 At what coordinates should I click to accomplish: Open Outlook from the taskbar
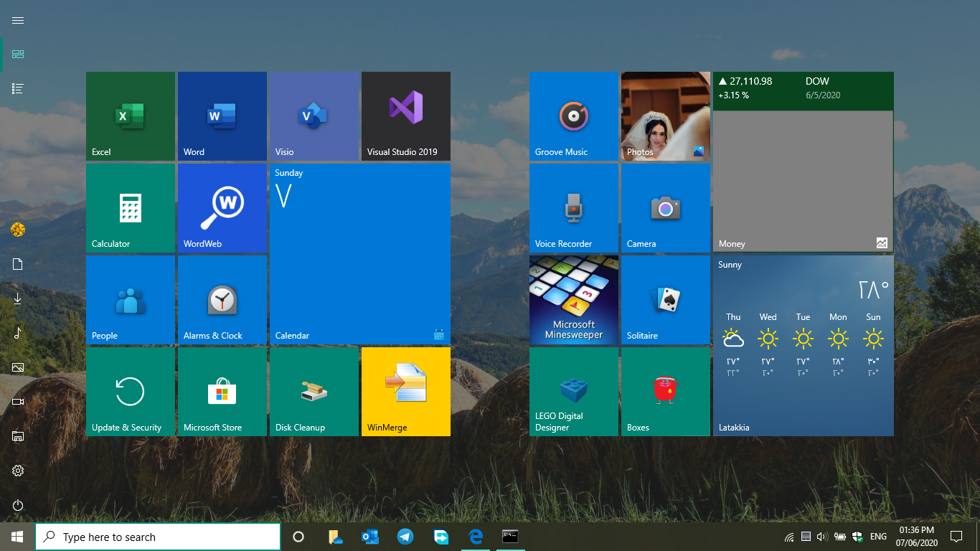(x=370, y=537)
